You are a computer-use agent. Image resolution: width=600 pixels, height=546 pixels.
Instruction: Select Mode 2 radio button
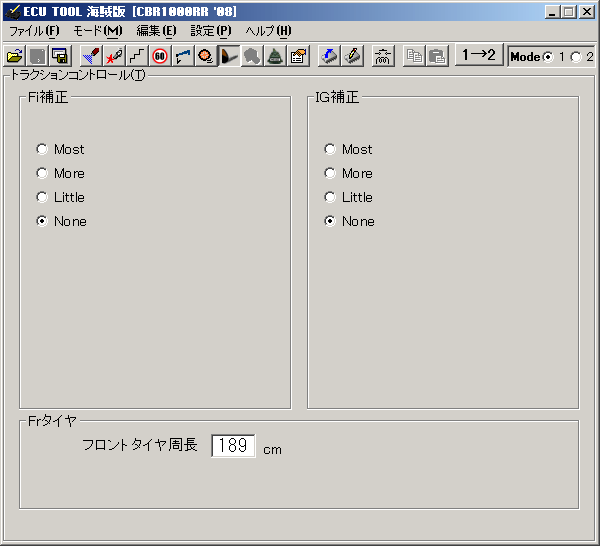(576, 57)
